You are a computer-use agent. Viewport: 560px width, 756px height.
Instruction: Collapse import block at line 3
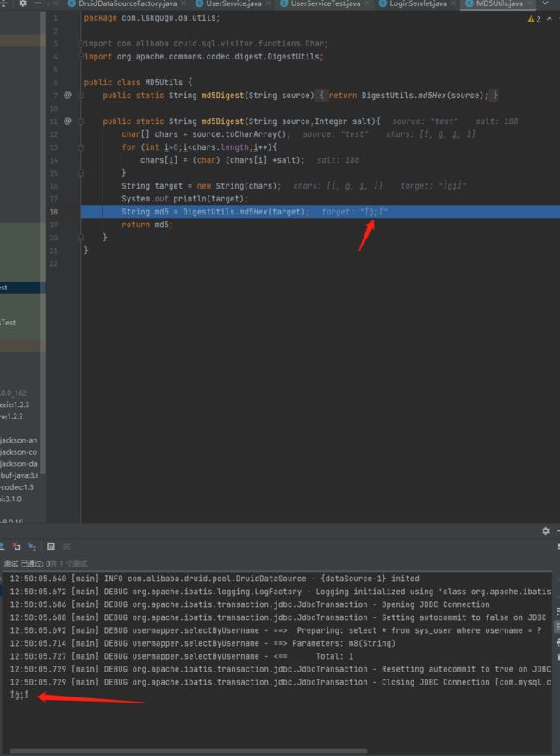(x=80, y=44)
